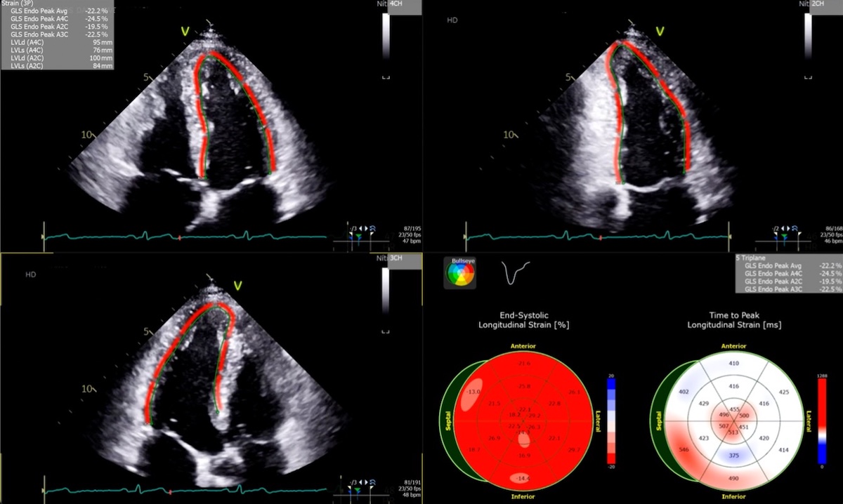Click the 410 ms anterior time-to-peak segment
This screenshot has width=843, height=504.
point(734,363)
